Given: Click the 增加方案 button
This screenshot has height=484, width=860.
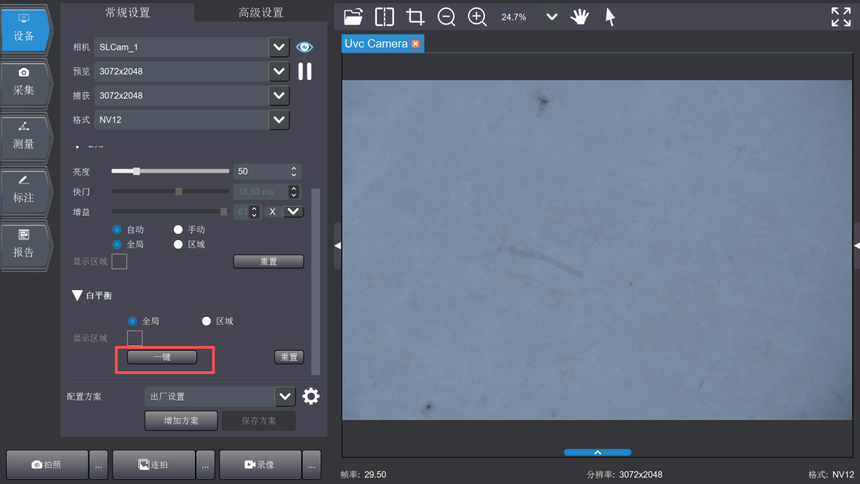Looking at the screenshot, I should (181, 421).
